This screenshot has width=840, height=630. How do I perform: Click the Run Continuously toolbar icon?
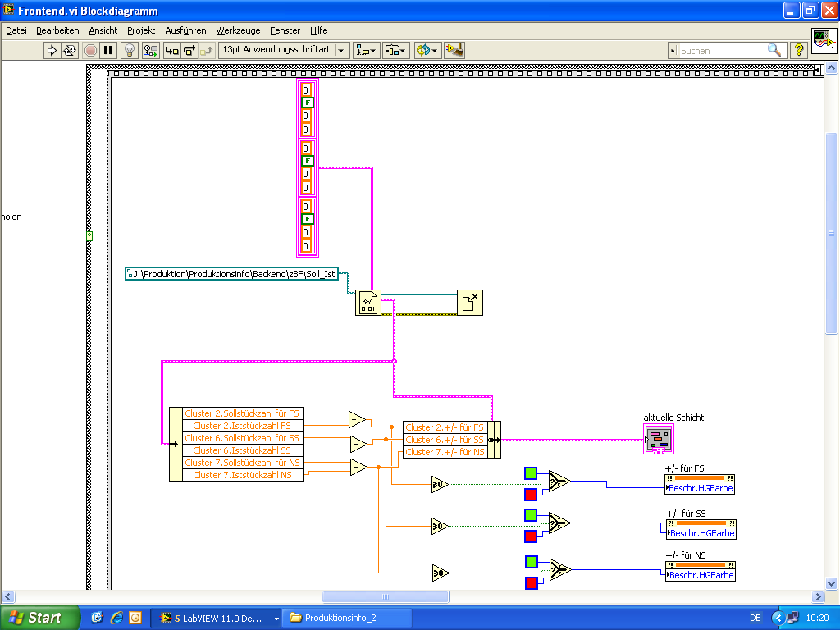point(70,50)
